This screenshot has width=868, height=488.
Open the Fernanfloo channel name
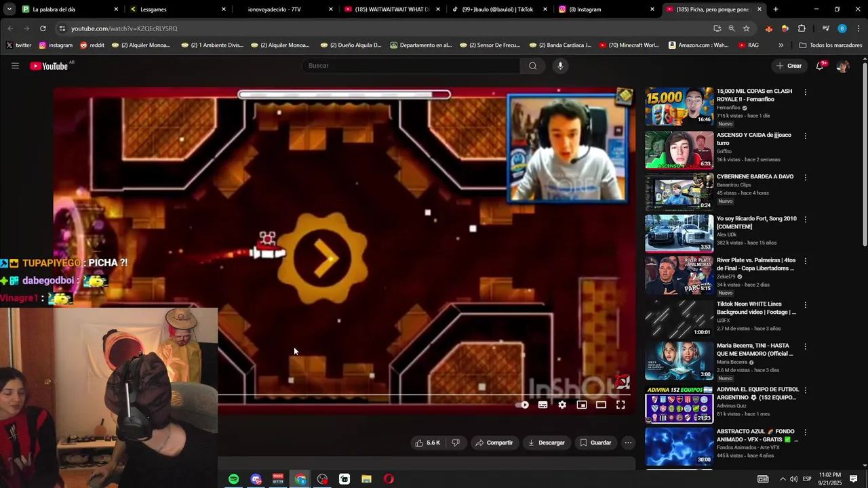729,108
